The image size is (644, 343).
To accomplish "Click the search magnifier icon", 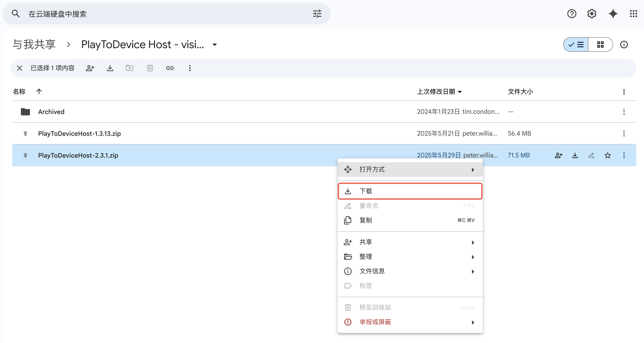I will point(15,13).
